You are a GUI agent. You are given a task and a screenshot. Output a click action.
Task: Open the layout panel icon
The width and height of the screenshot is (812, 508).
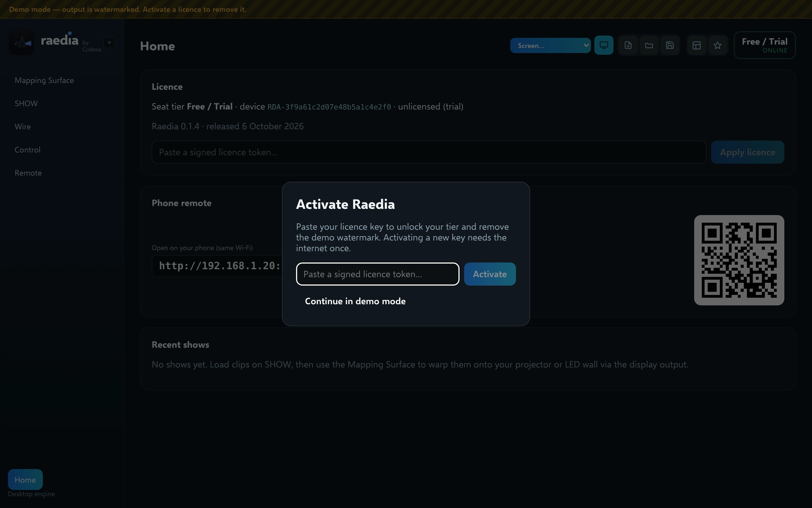(697, 45)
